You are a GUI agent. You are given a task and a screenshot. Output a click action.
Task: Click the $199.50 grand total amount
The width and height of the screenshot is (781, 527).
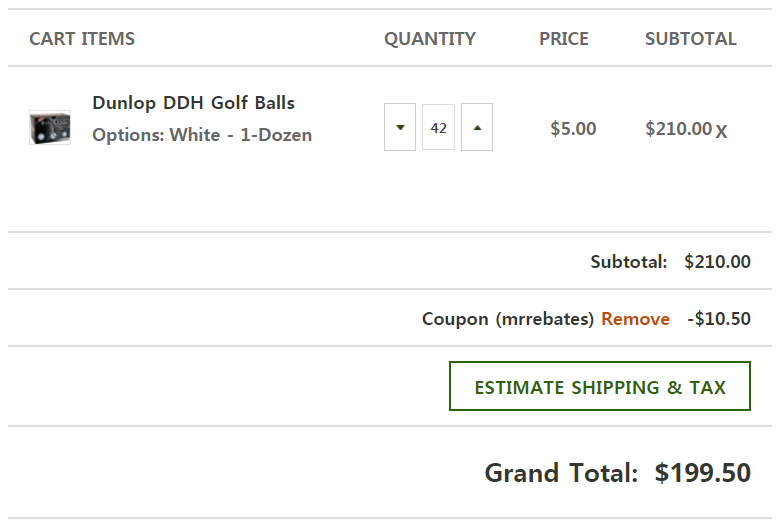tap(703, 473)
